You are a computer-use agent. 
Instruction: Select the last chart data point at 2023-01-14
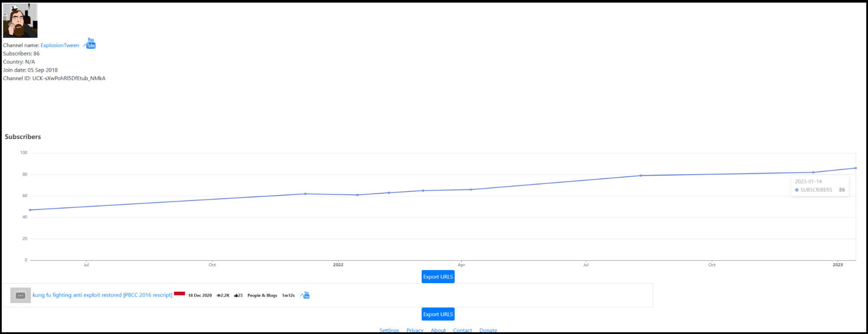click(855, 168)
